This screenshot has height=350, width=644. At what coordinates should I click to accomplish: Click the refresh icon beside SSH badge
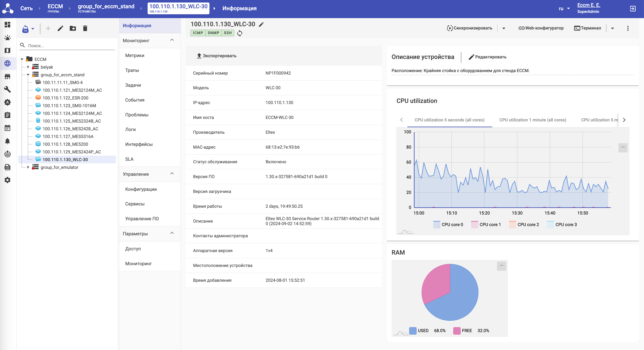240,33
